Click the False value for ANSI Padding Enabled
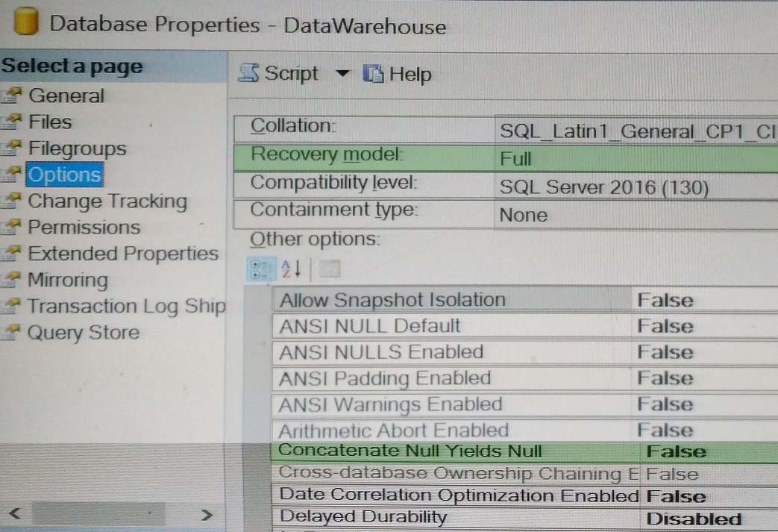Viewport: 778px width, 532px height. pyautogui.click(x=665, y=378)
